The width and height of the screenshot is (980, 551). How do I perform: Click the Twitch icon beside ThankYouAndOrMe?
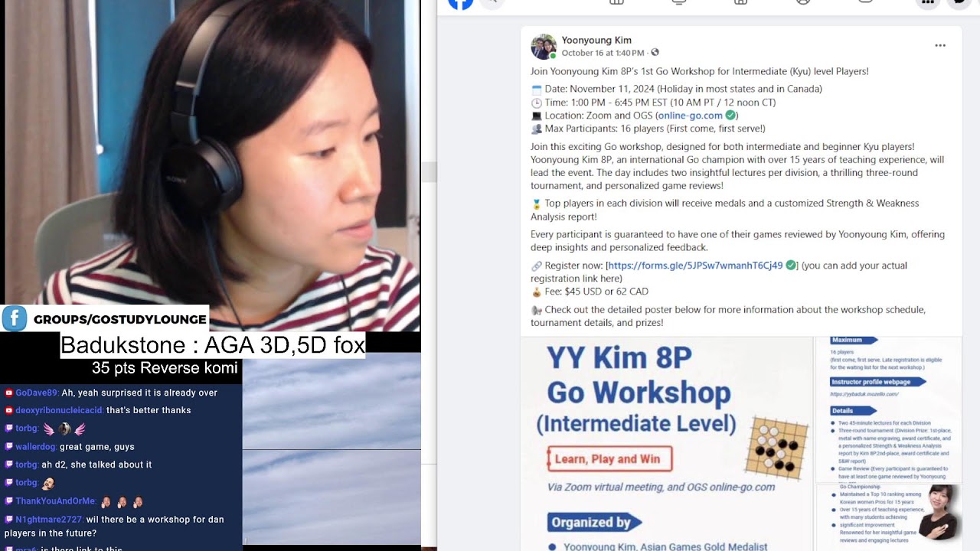(9, 501)
